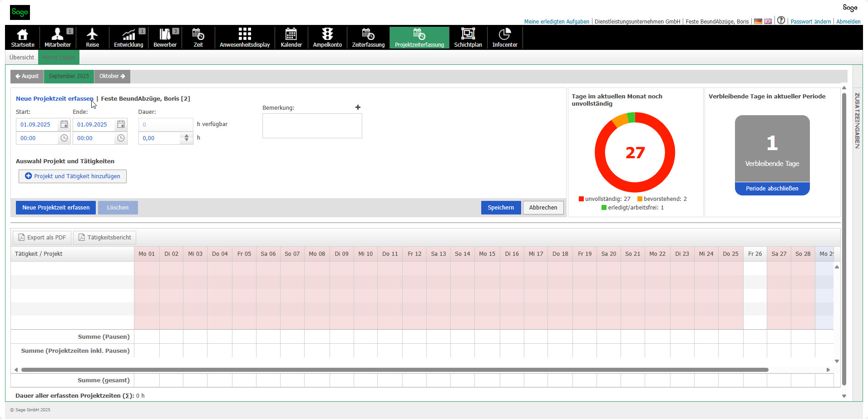Open the Ende time clock picker
Image resolution: width=868 pixels, height=419 pixels.
click(120, 138)
